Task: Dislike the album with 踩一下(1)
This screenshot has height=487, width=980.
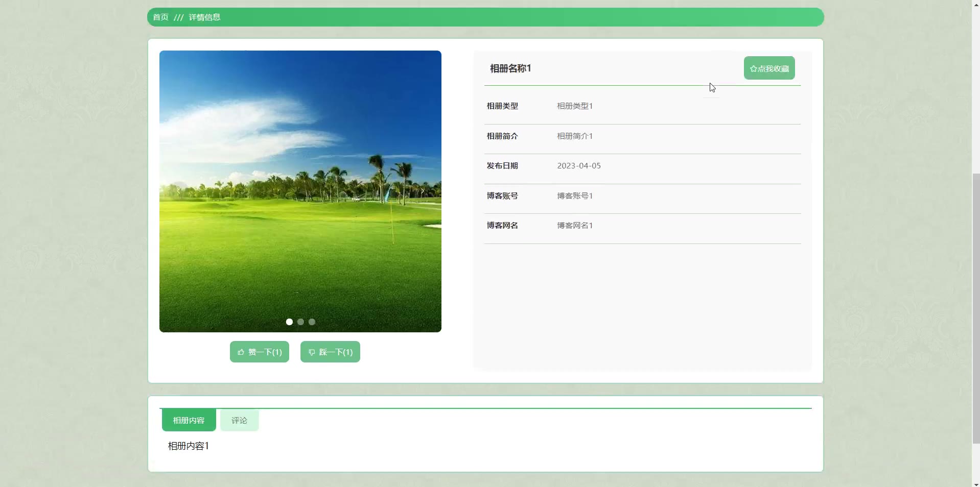Action: pyautogui.click(x=330, y=352)
